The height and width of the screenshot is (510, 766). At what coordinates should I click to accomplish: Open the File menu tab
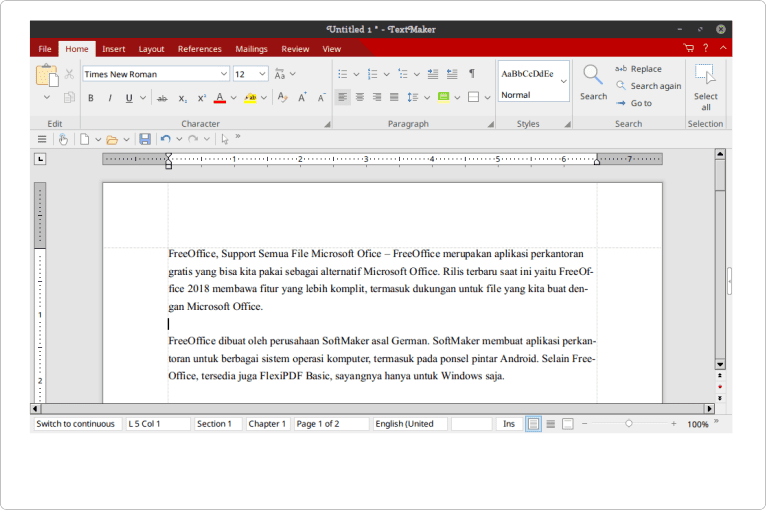click(45, 49)
